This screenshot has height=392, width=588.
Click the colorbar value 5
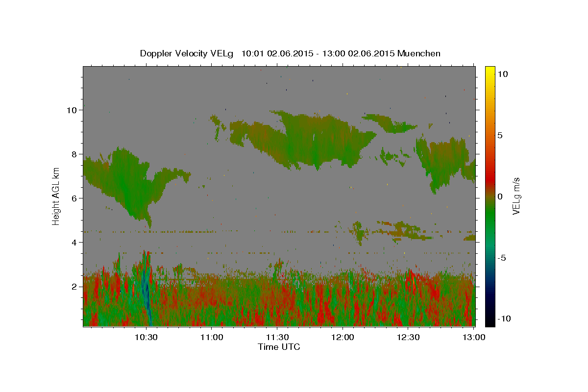pos(500,135)
